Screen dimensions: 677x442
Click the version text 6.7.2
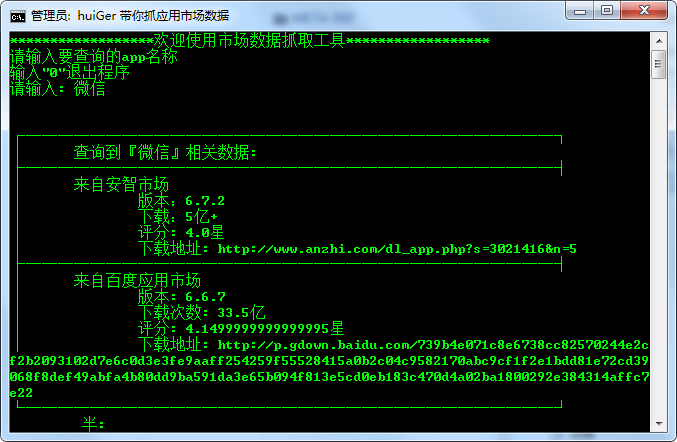pyautogui.click(x=205, y=201)
